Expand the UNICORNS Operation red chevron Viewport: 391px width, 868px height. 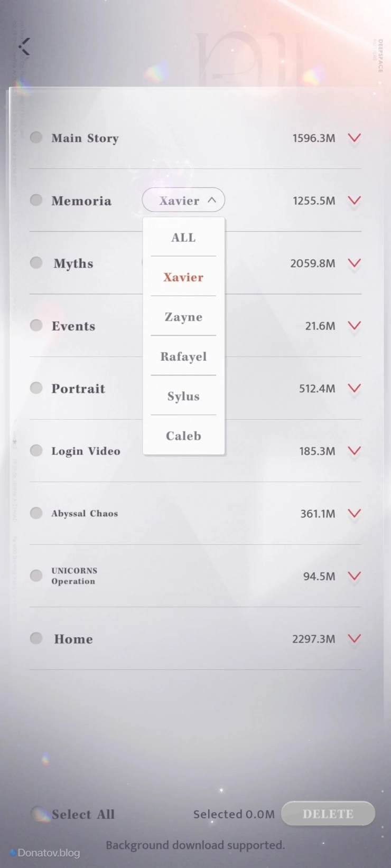[354, 576]
